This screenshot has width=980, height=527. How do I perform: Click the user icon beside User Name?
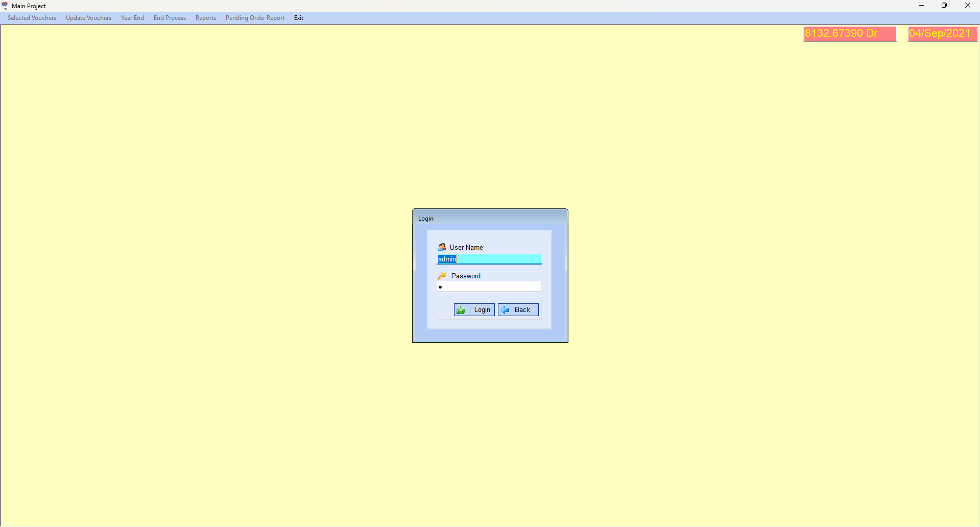442,247
